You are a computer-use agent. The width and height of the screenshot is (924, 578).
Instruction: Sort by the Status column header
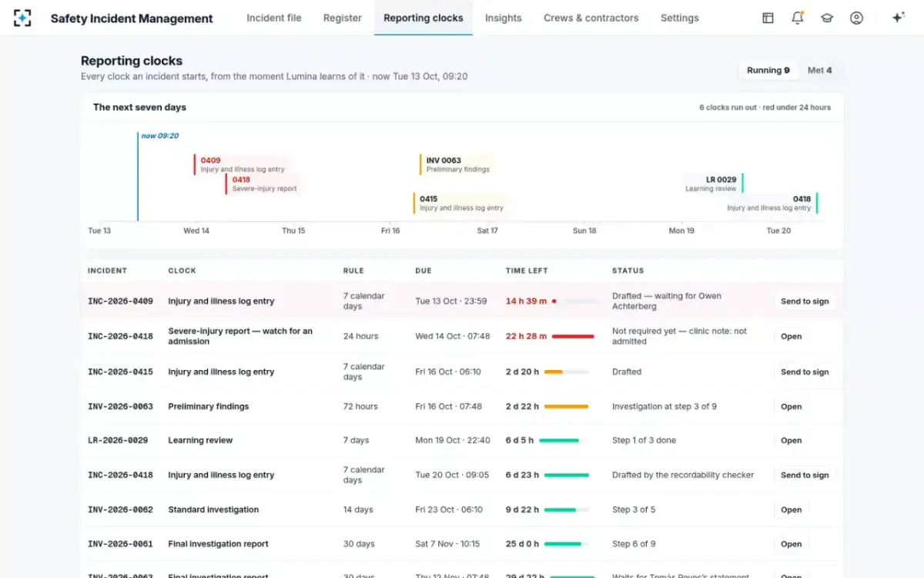tap(628, 271)
